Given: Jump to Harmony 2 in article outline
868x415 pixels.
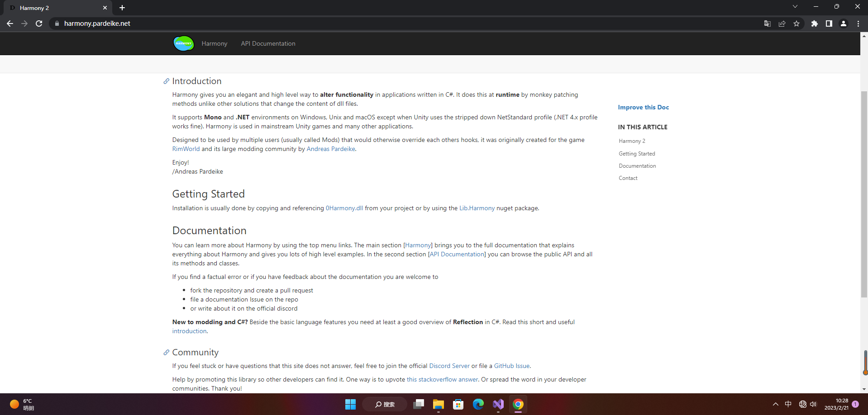Looking at the screenshot, I should click(632, 141).
